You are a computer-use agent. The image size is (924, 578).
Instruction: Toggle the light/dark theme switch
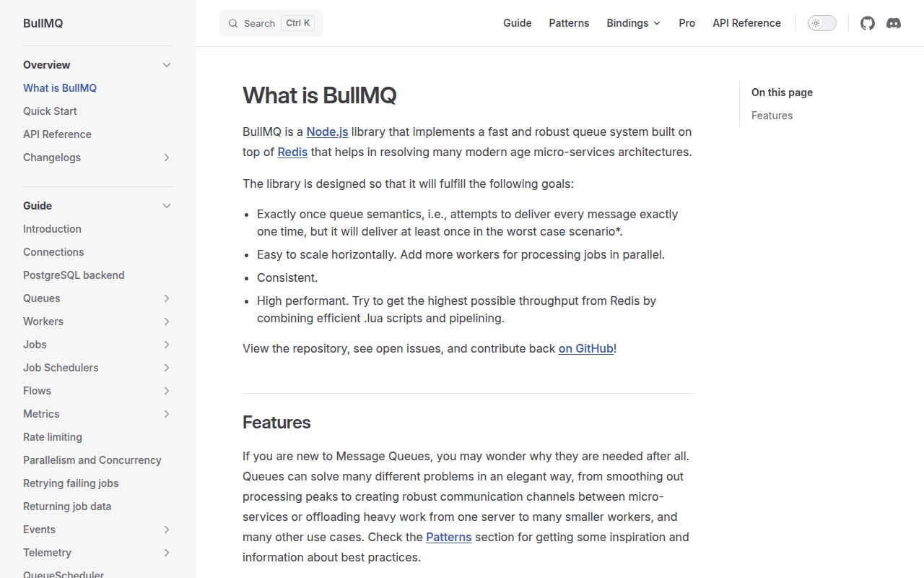point(822,23)
